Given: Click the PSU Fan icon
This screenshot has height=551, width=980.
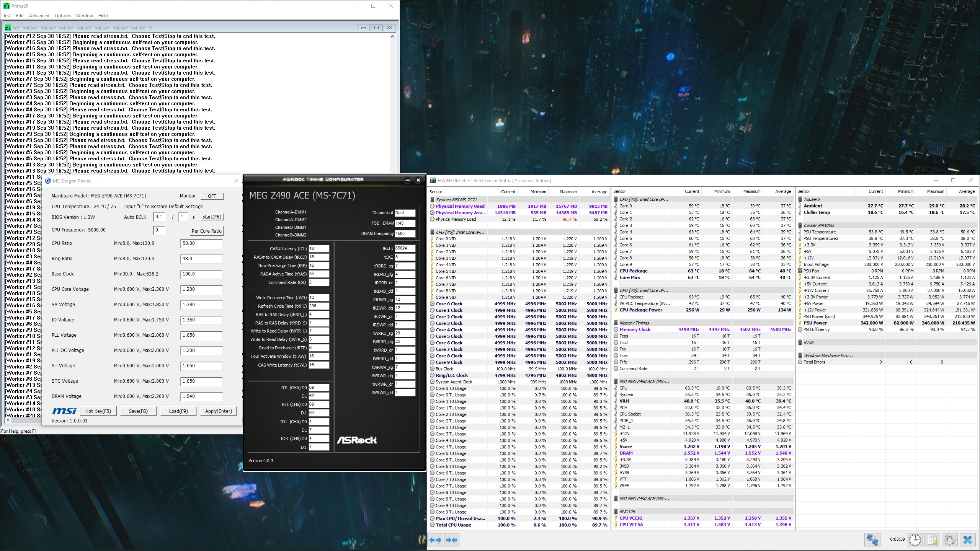Looking at the screenshot, I should (x=800, y=271).
